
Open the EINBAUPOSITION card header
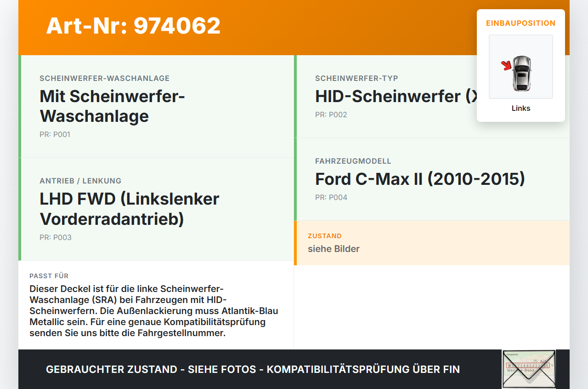[520, 23]
